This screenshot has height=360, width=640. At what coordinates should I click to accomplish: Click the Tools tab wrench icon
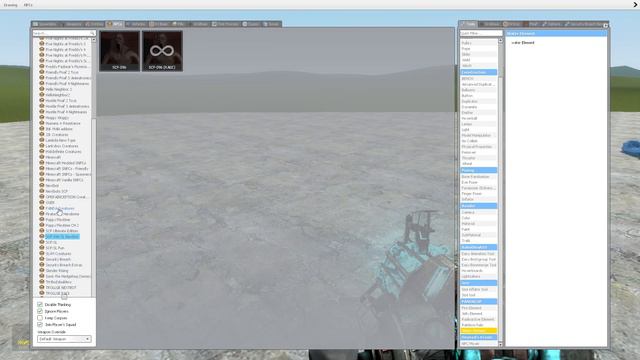(x=463, y=24)
